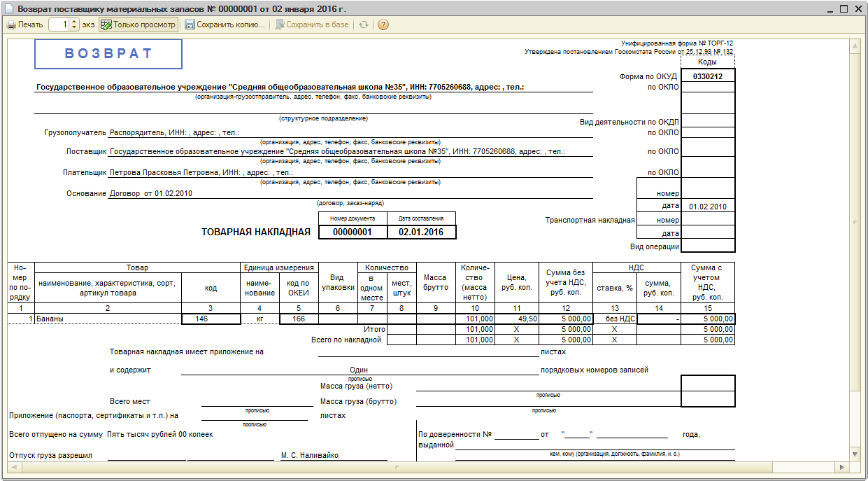The width and height of the screenshot is (868, 481).
Task: Click inside the copies count field
Action: [60, 25]
